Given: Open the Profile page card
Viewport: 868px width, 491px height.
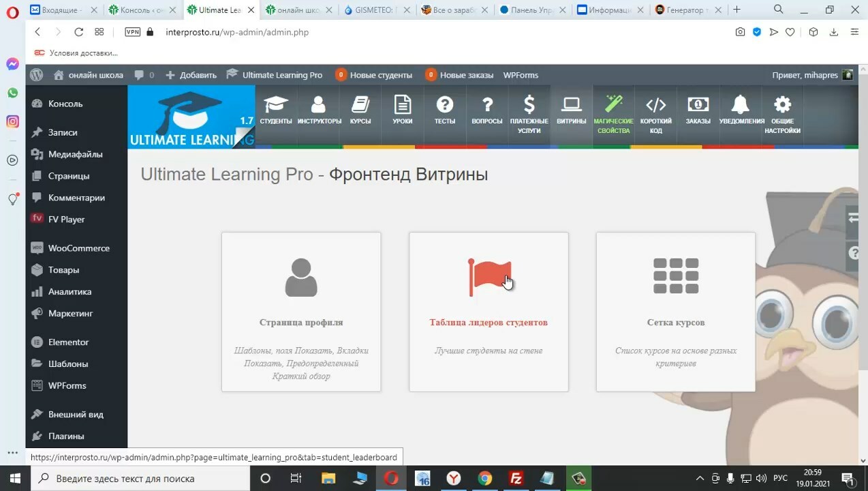Looking at the screenshot, I should (x=301, y=312).
